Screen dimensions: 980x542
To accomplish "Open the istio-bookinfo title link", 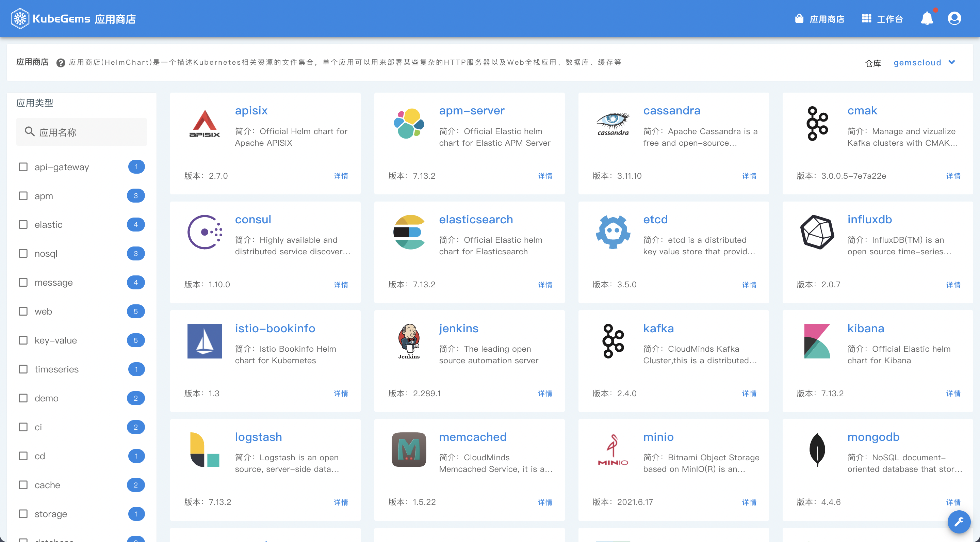I will click(x=275, y=328).
